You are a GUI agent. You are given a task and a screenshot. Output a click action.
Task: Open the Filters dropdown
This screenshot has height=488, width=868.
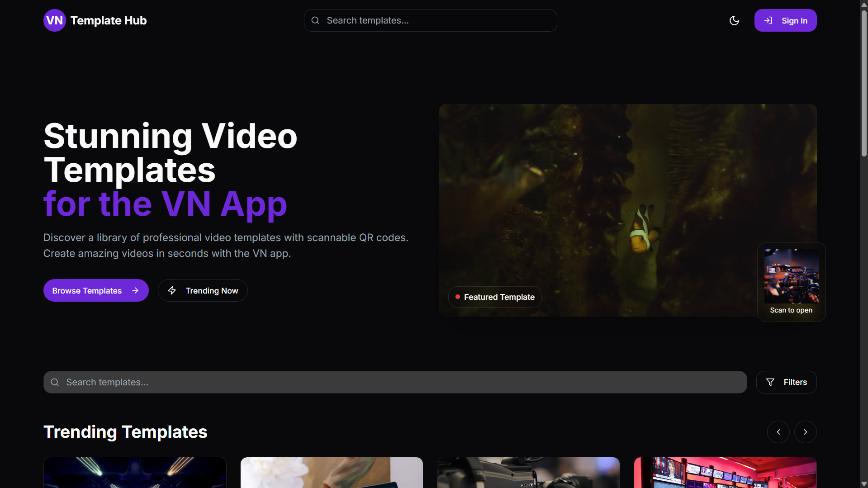[x=786, y=382]
